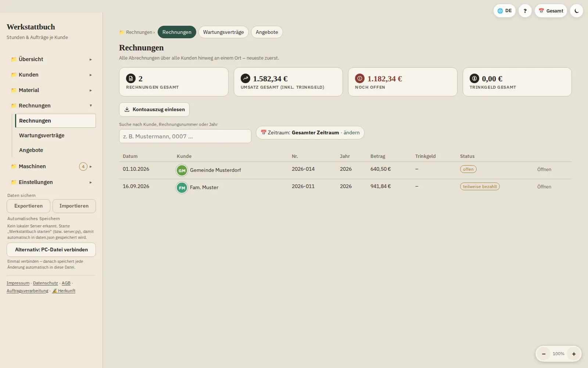Switch to the Wartungsverträge tab

223,32
